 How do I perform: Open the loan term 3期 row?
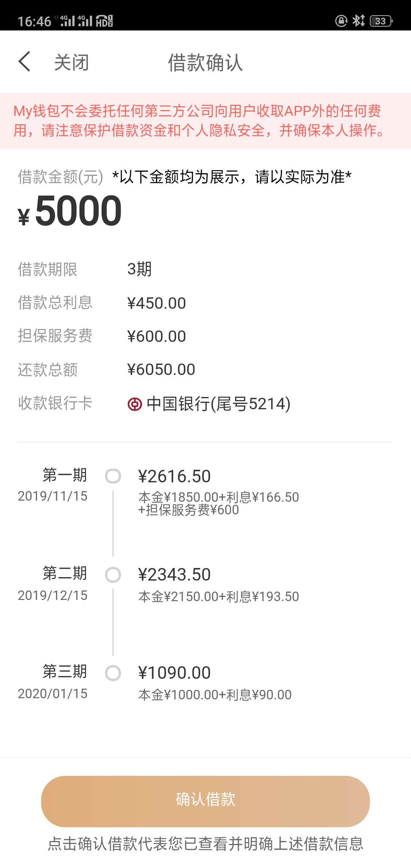coord(205,269)
